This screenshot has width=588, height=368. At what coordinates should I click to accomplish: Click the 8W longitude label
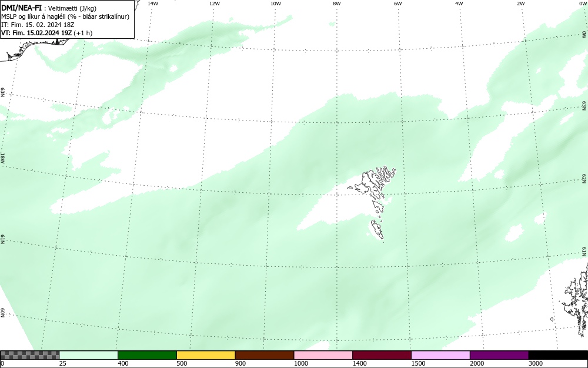click(337, 4)
